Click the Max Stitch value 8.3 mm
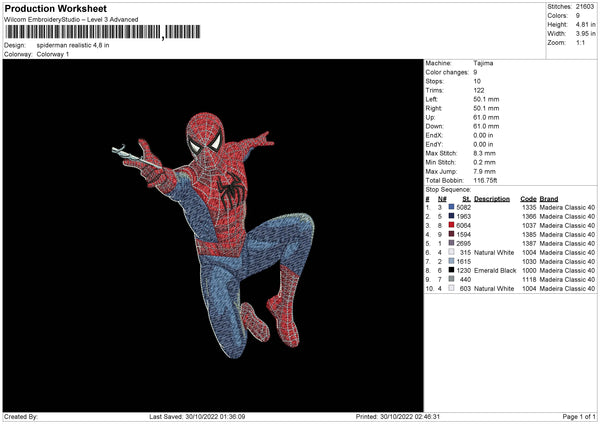 tap(484, 153)
